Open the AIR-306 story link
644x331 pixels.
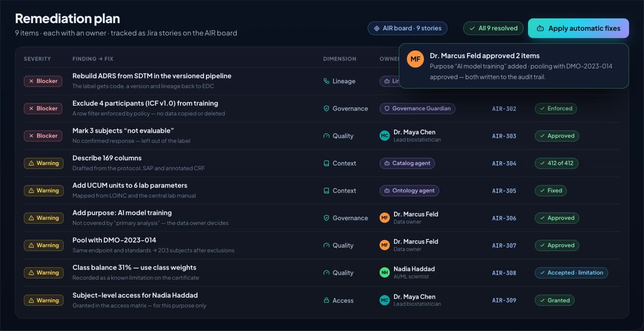[504, 218]
